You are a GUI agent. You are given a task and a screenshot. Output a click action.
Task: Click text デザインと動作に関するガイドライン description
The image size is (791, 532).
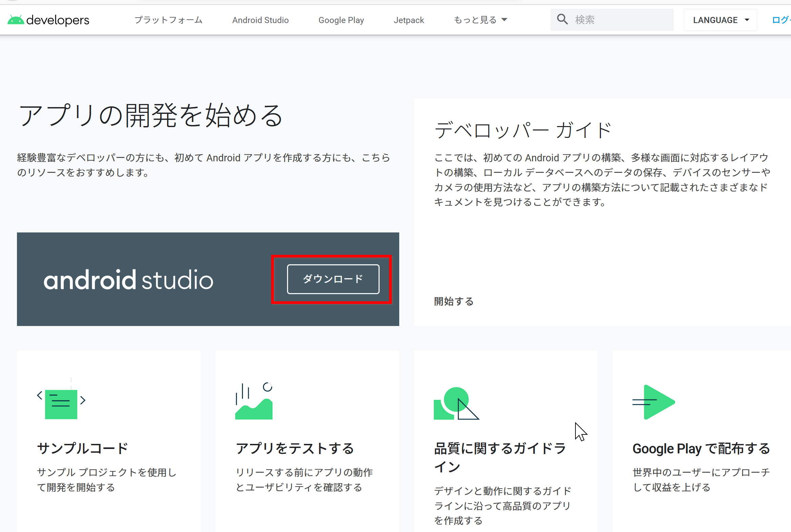(503, 506)
